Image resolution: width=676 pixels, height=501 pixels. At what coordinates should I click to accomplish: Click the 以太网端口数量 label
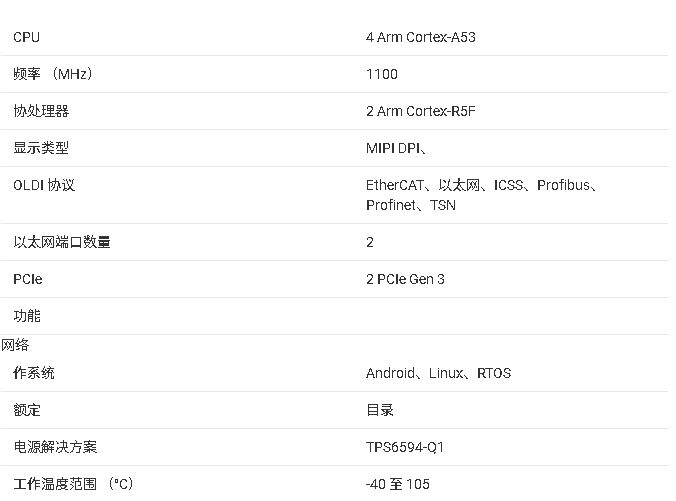[x=62, y=242]
